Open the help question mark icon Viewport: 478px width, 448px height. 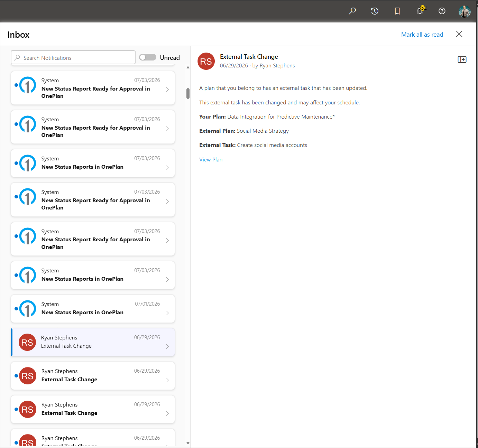pos(442,11)
